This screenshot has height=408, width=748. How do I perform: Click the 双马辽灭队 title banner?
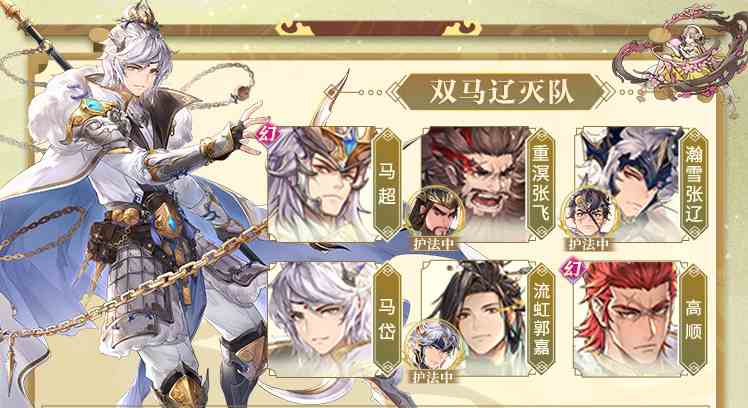click(x=500, y=91)
